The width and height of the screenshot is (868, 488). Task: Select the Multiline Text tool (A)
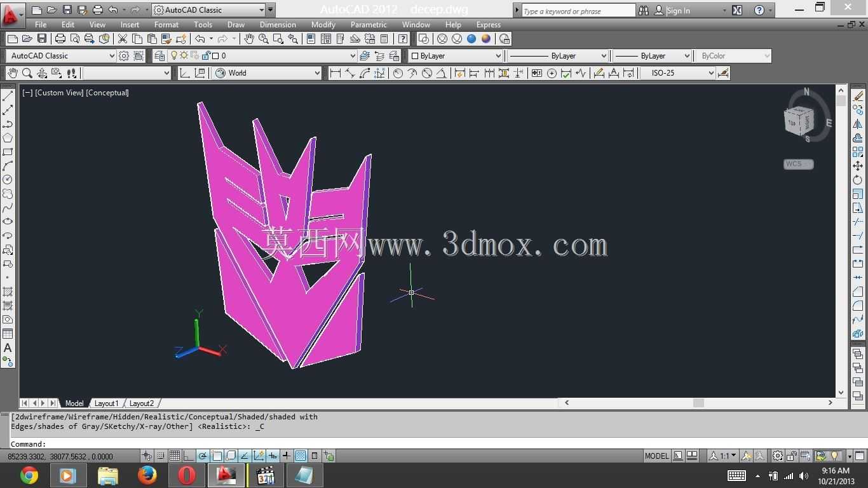8,348
